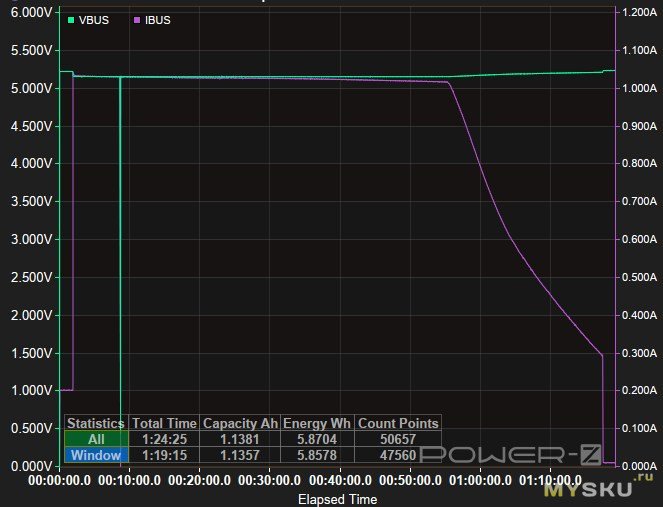This screenshot has height=507, width=663.
Task: Select the Window statistics row label
Action: pyautogui.click(x=96, y=455)
